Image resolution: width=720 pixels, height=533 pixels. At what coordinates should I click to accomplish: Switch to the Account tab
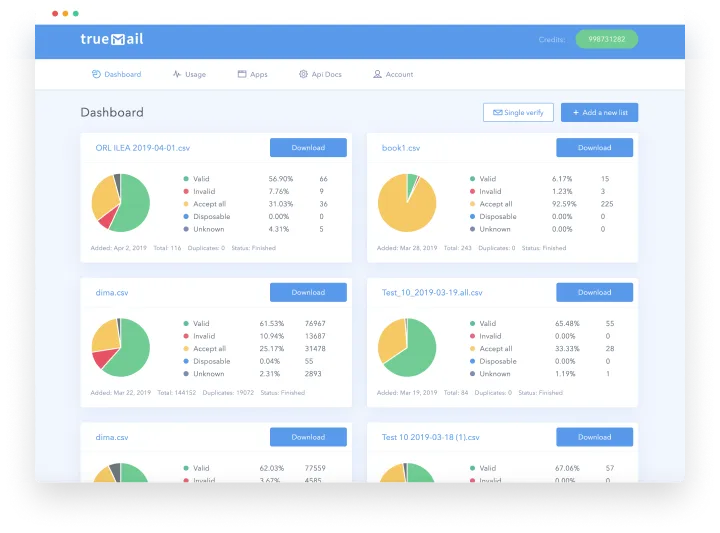pos(393,74)
